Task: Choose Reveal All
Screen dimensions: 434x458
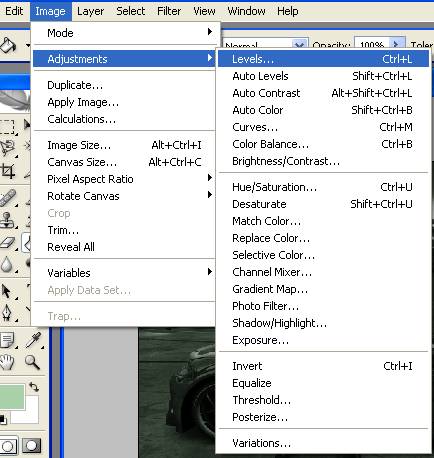Action: click(124, 247)
